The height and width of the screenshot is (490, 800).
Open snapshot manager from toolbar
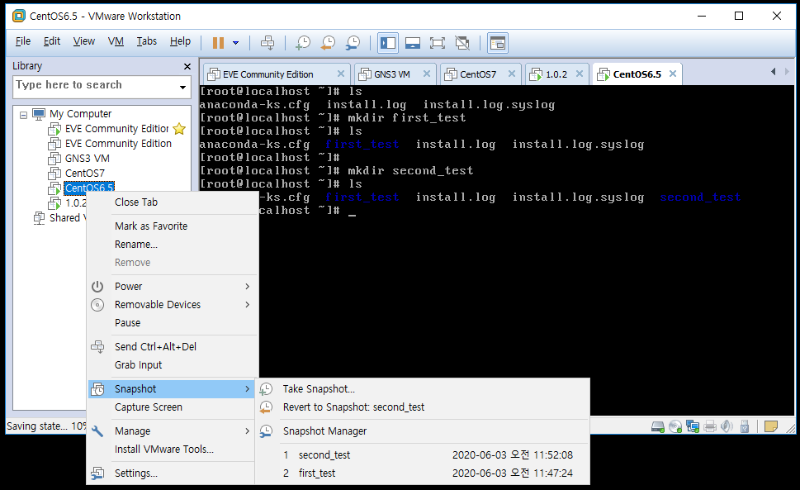pyautogui.click(x=353, y=42)
